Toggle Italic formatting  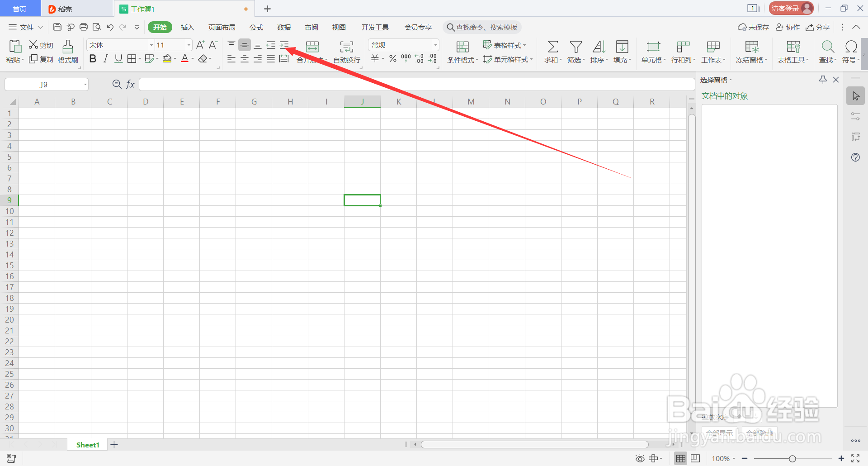pyautogui.click(x=106, y=58)
